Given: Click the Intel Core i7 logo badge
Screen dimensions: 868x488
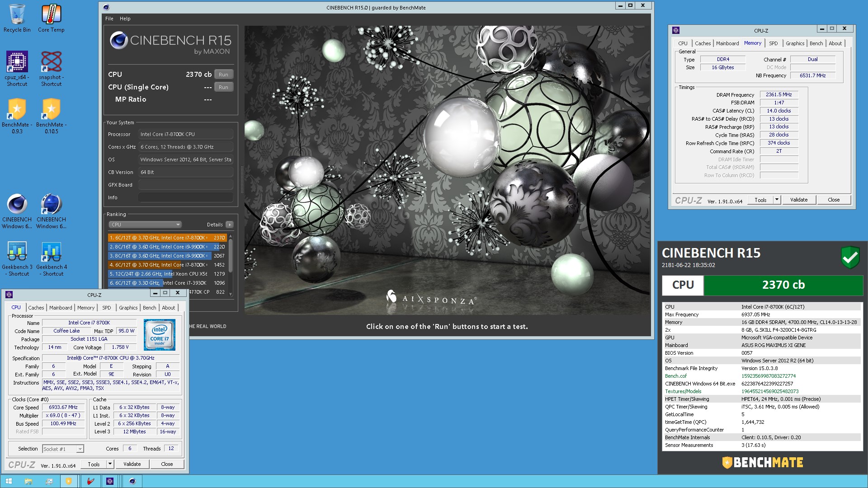Looking at the screenshot, I should pos(159,335).
